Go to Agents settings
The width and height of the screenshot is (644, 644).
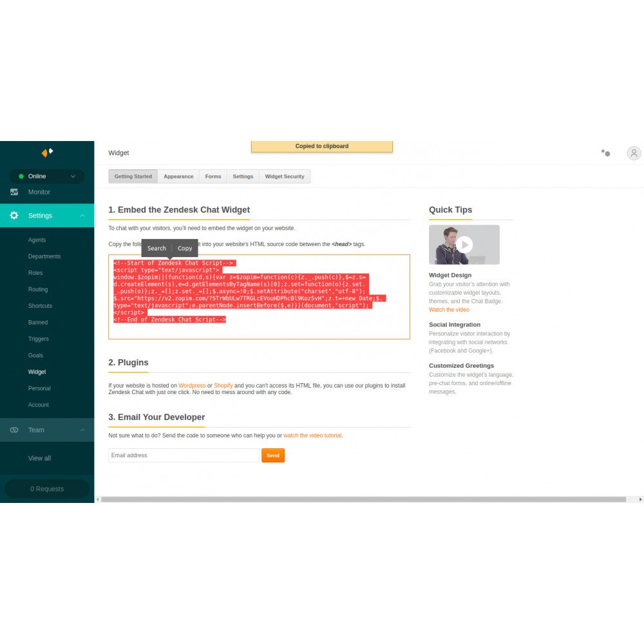click(x=37, y=240)
